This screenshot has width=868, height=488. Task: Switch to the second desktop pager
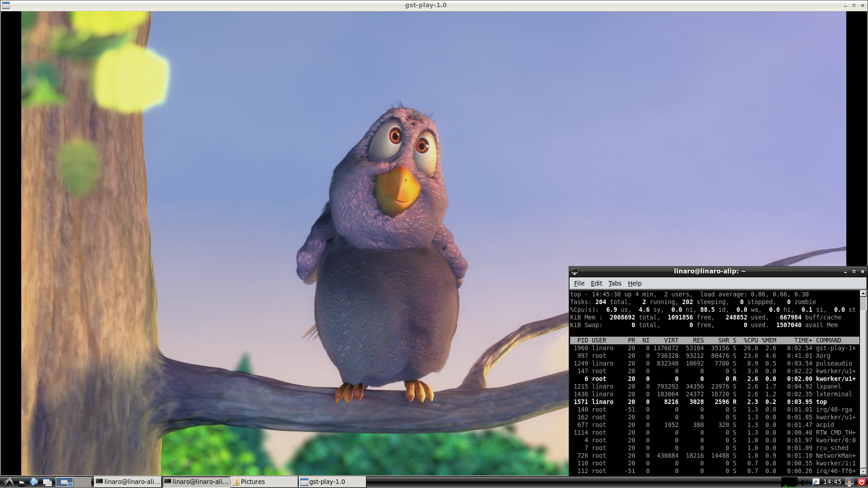click(x=82, y=482)
